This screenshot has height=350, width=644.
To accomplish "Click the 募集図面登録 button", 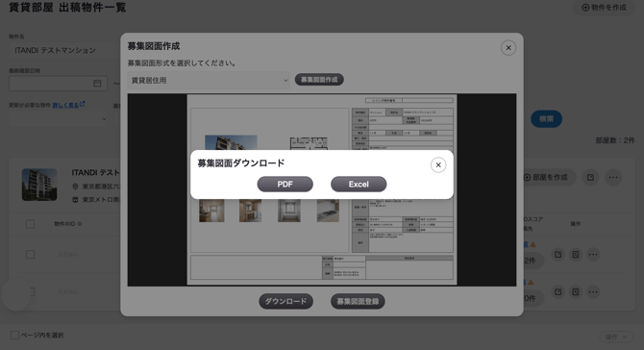I will 358,301.
